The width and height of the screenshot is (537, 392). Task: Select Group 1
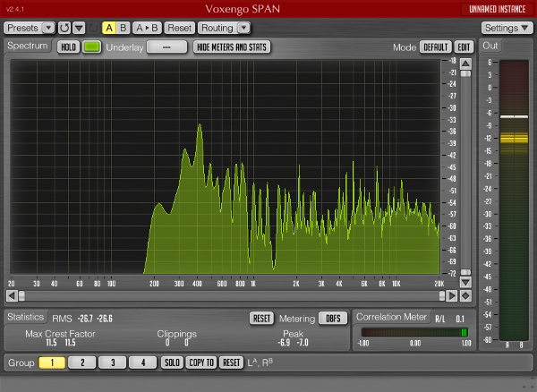coord(52,362)
